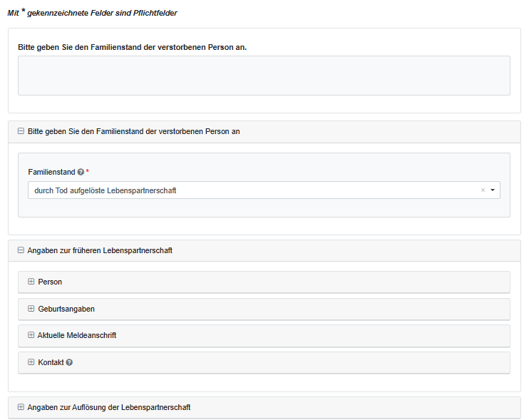Click the help icon next to Familienstand
Screen dimensions: 529x420
(x=81, y=172)
